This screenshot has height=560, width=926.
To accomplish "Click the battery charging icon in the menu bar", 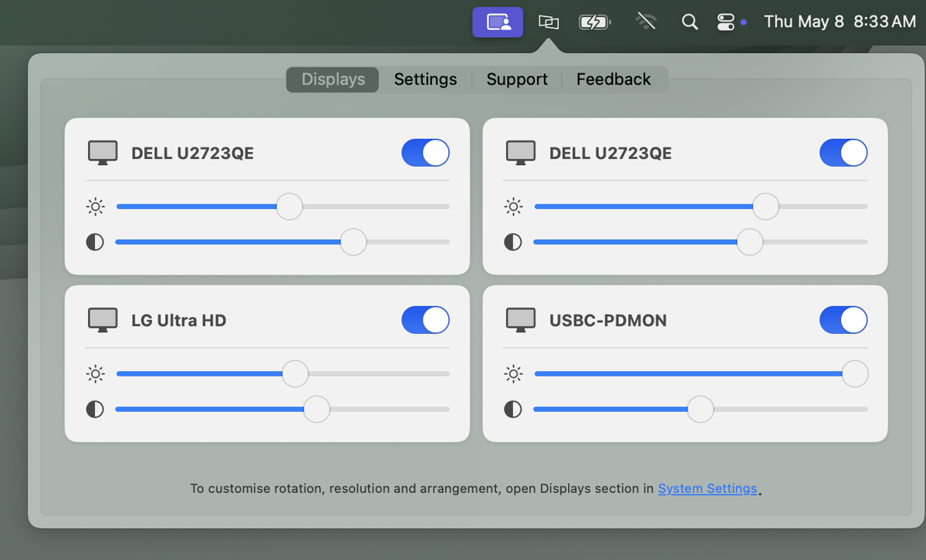I will 594,22.
